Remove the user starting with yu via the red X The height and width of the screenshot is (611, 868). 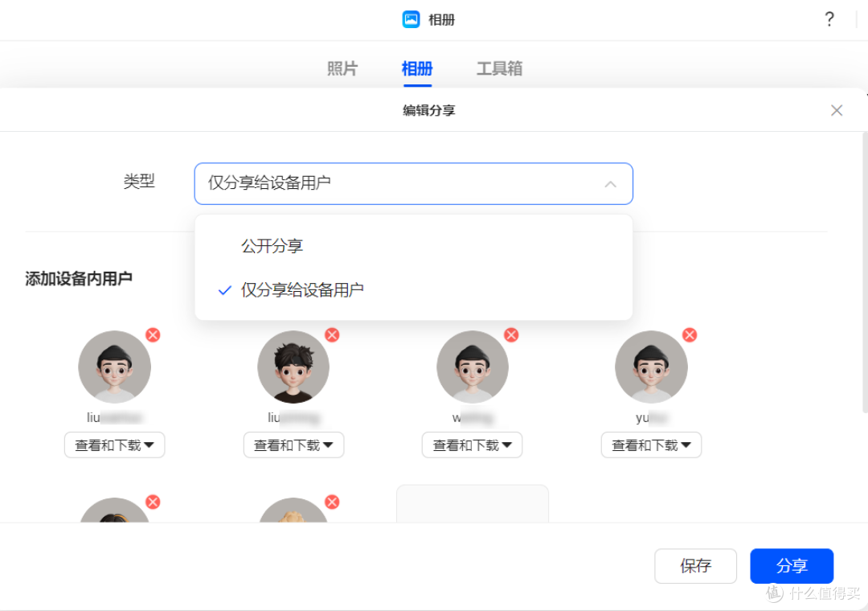click(690, 335)
